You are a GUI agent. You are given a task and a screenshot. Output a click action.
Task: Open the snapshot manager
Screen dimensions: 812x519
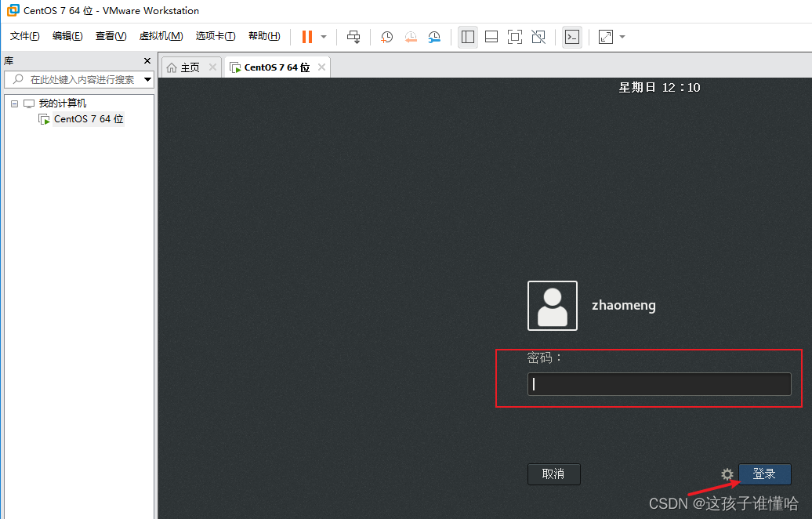[434, 37]
